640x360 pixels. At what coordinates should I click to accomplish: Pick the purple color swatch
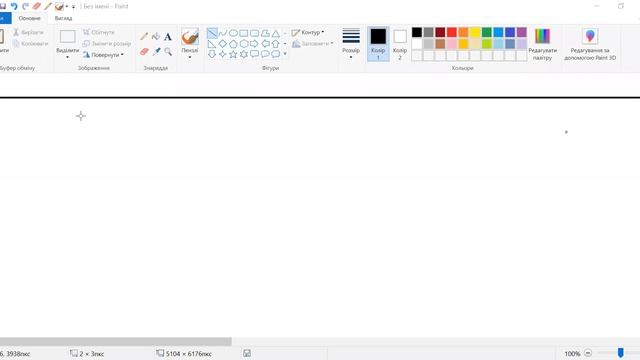522,32
